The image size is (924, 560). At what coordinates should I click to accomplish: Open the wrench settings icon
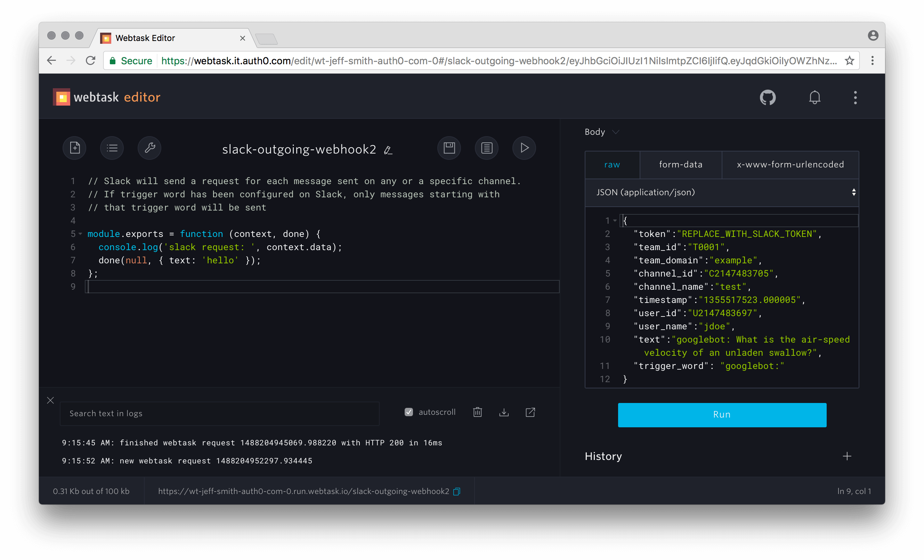(x=149, y=148)
